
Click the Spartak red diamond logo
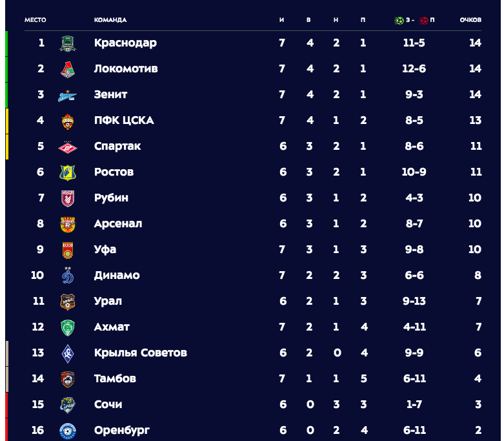(68, 147)
